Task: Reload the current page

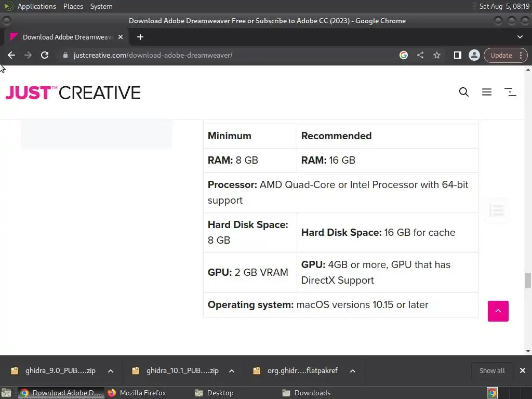Action: [45, 55]
